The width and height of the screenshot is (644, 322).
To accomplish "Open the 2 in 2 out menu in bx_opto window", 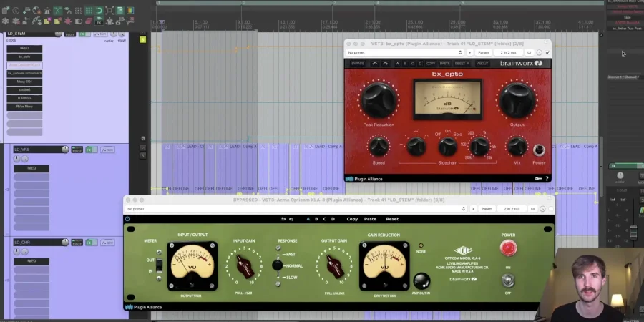I will [x=508, y=52].
